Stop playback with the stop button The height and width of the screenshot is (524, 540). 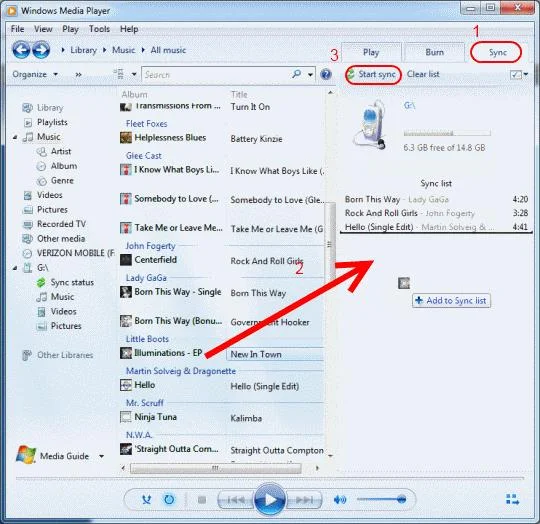(202, 500)
